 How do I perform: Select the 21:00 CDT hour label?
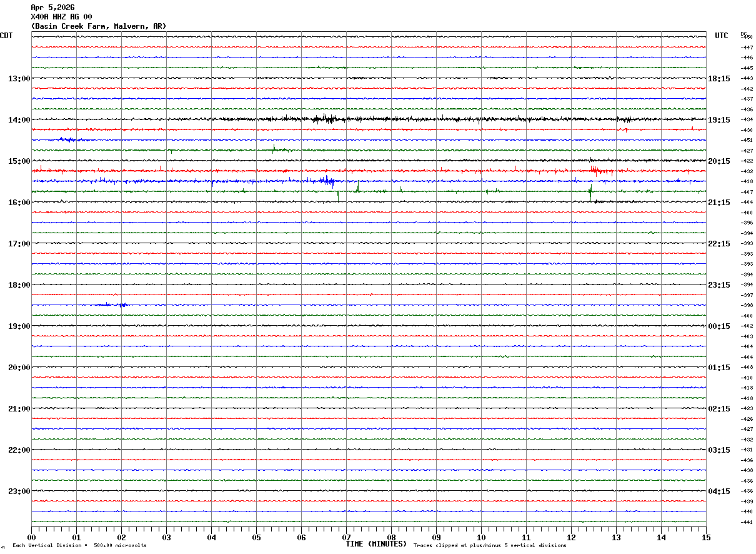pos(19,409)
